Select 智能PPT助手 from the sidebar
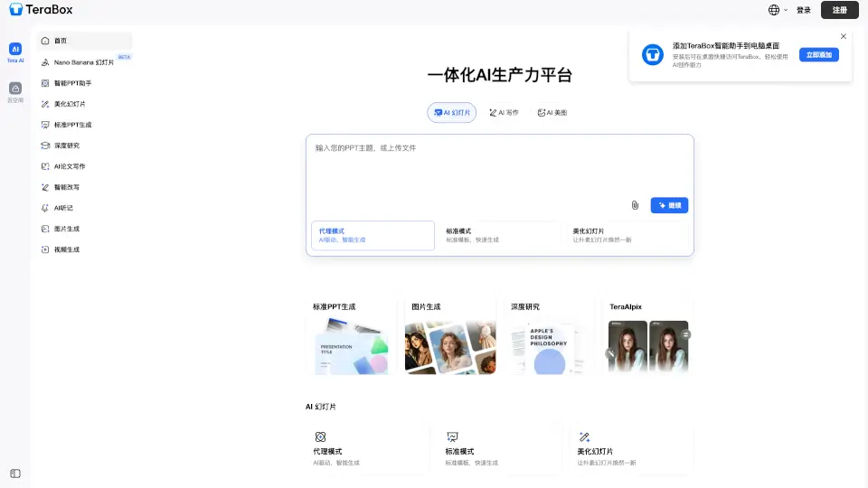 pyautogui.click(x=72, y=83)
